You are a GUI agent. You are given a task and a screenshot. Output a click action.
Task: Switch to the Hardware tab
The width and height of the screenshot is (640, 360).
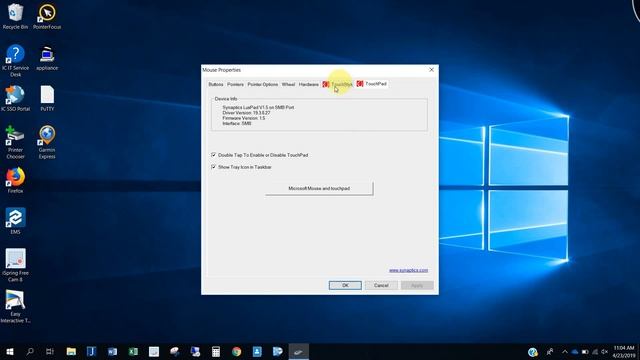[309, 84]
